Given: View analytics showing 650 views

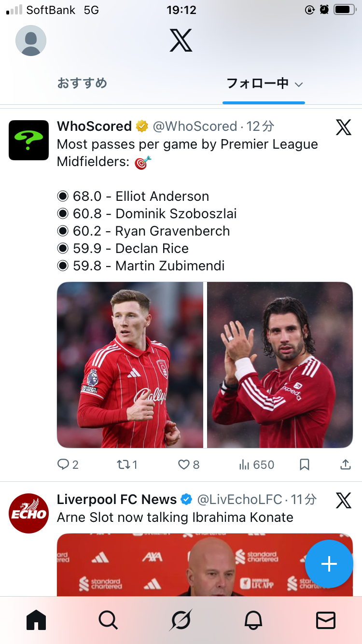Looking at the screenshot, I should coord(256,464).
